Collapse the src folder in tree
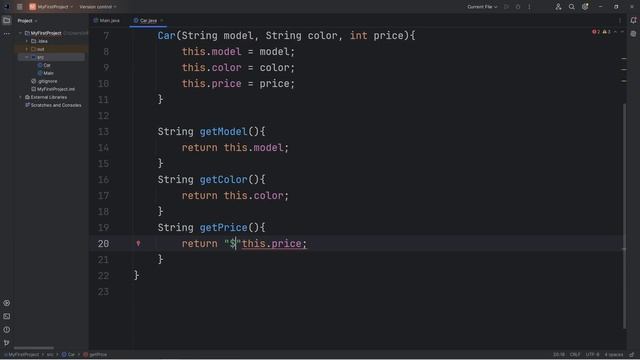This screenshot has width=640, height=360. (x=27, y=57)
